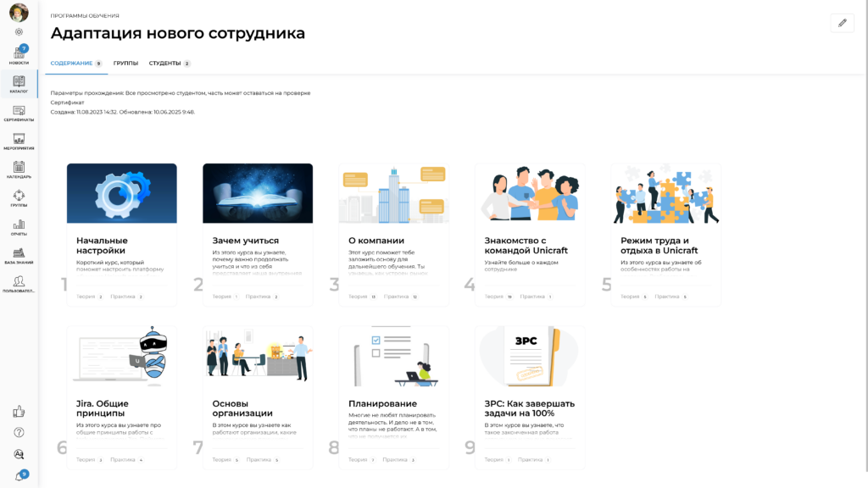Go to Новости in the sidebar
868x488 pixels.
click(x=19, y=55)
